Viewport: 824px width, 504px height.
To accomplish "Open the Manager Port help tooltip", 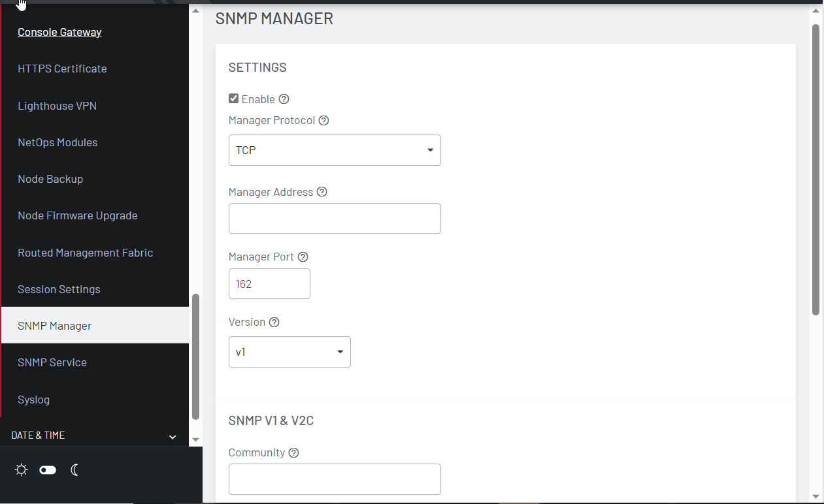I will (x=303, y=257).
